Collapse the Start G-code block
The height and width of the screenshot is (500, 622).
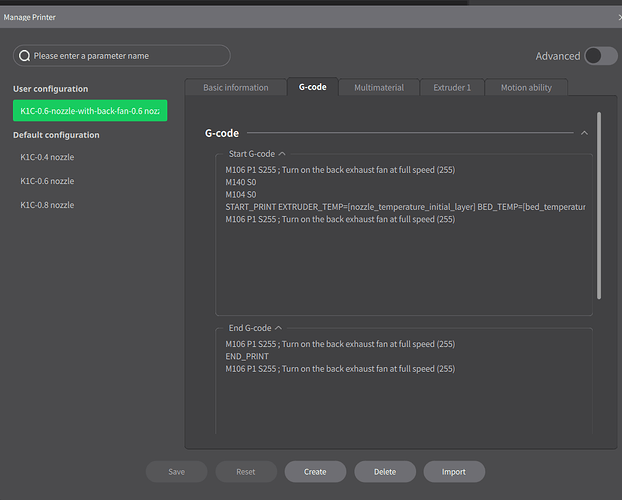point(282,154)
